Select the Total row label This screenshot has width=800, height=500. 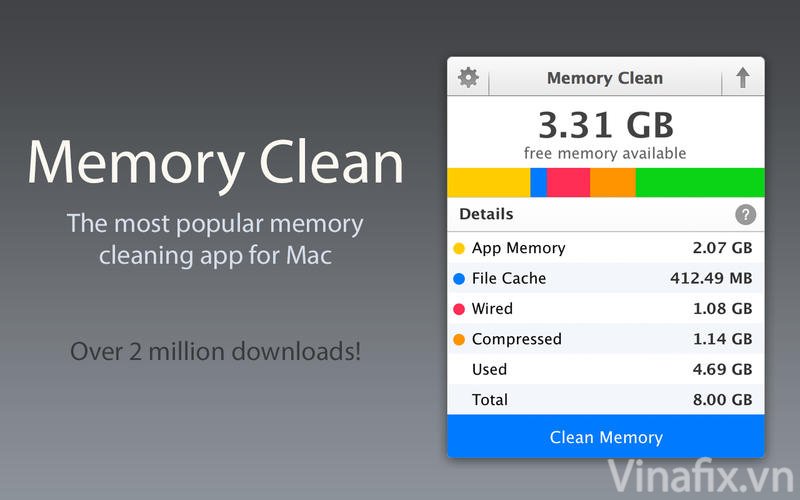tap(490, 399)
